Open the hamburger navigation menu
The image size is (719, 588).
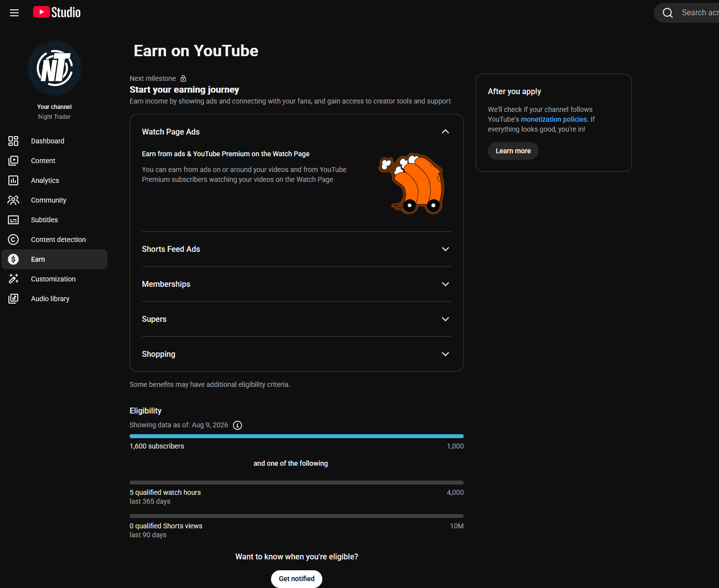point(14,13)
